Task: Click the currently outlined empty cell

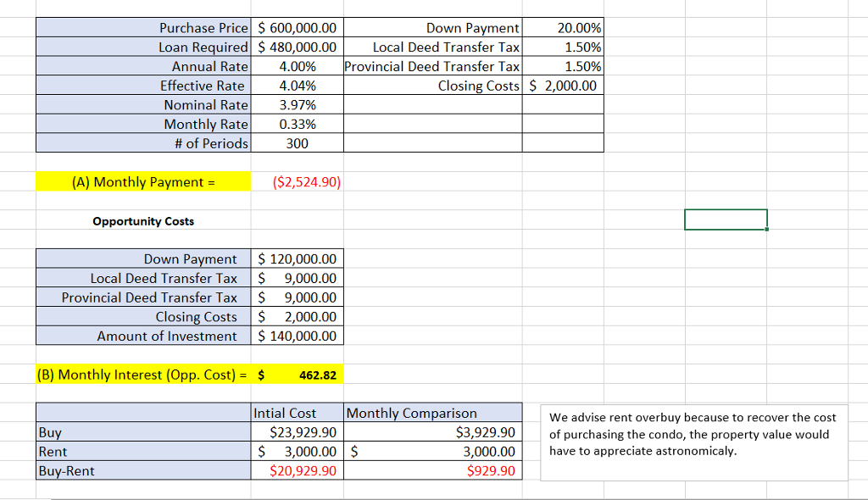Action: click(x=726, y=219)
